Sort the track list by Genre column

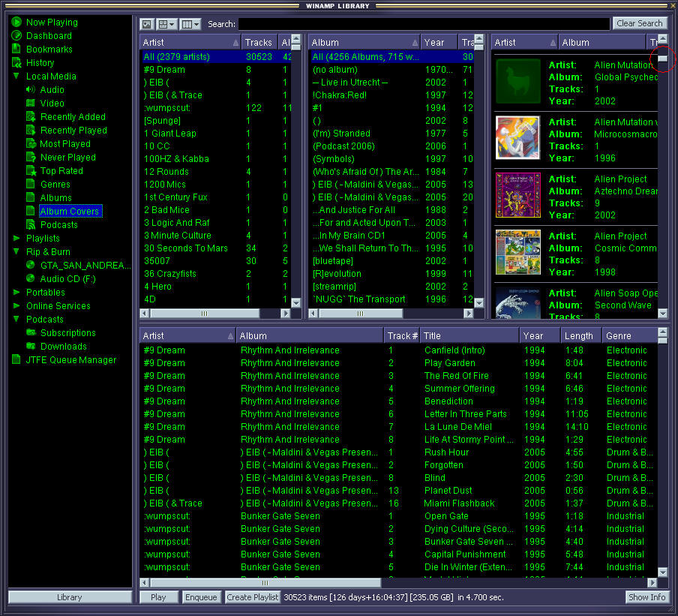click(x=629, y=335)
